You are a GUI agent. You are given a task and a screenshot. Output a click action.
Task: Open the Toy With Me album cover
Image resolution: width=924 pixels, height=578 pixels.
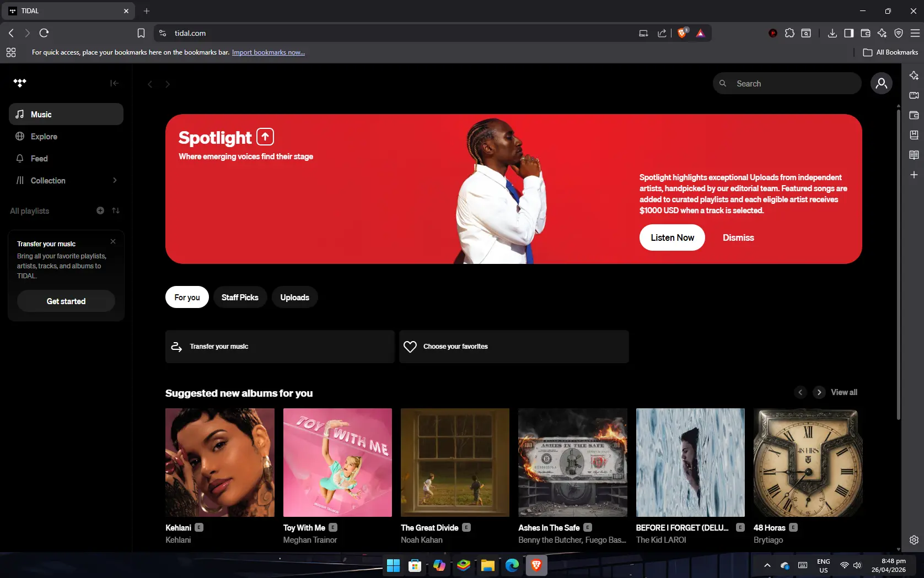point(337,462)
